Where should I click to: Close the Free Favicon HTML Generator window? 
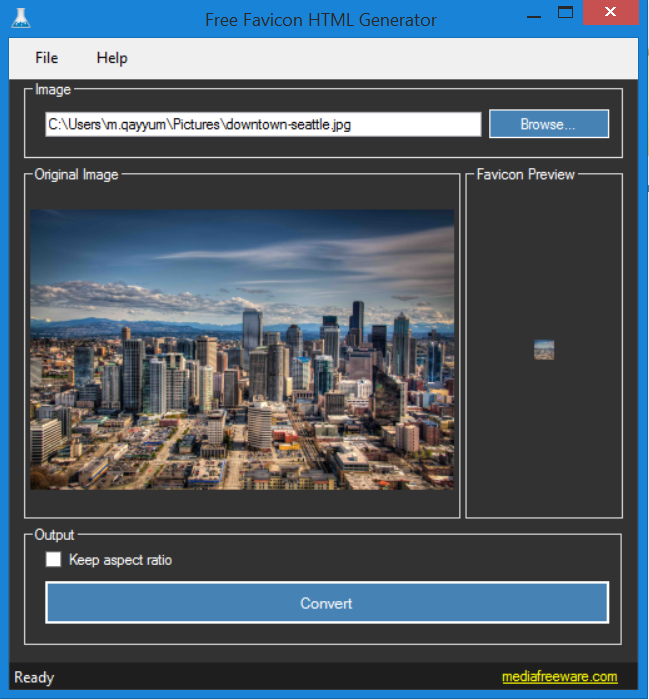[610, 12]
